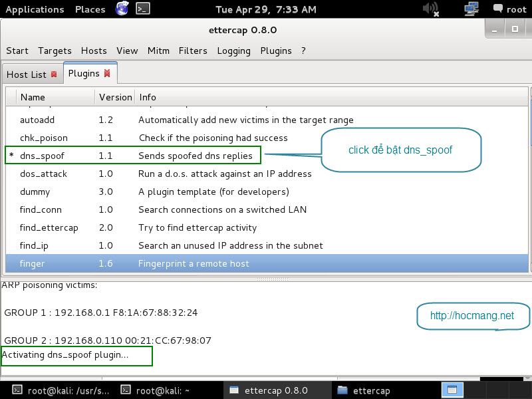Close the Plugins tab
The height and width of the screenshot is (399, 532).
point(107,73)
